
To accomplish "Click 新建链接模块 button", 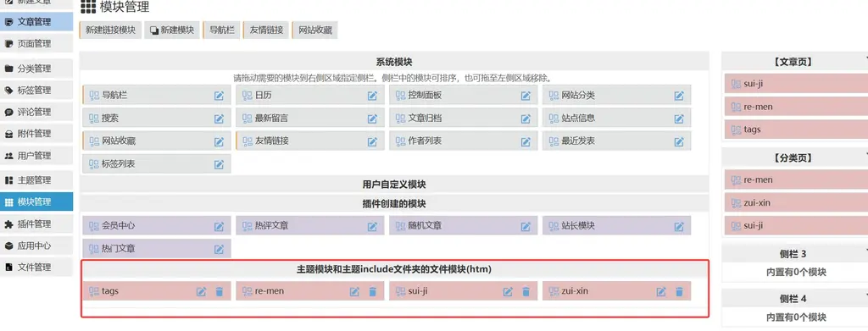I will [110, 30].
